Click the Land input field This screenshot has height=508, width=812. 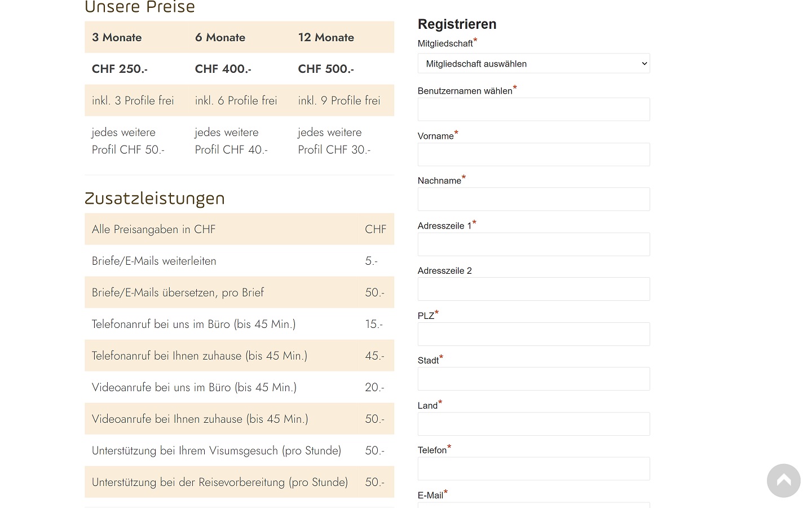[533, 423]
